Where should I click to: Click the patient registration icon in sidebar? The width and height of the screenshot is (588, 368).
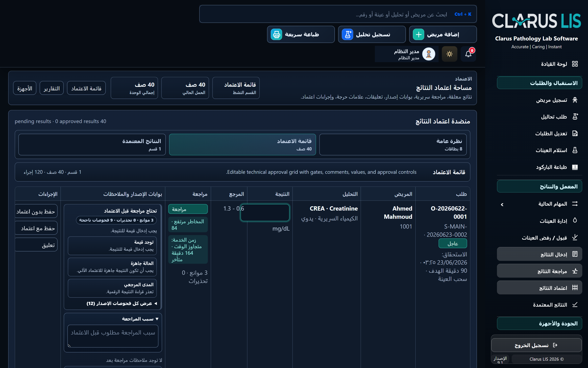575,100
